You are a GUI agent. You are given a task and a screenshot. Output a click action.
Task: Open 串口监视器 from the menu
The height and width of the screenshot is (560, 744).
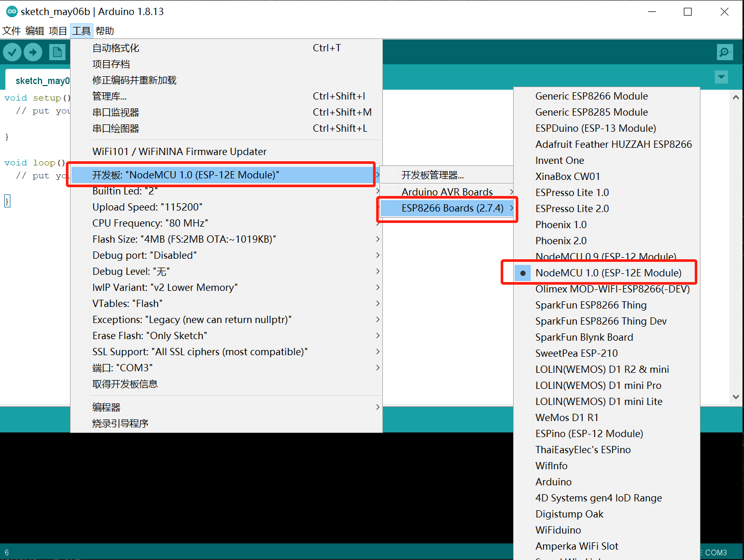pyautogui.click(x=226, y=113)
